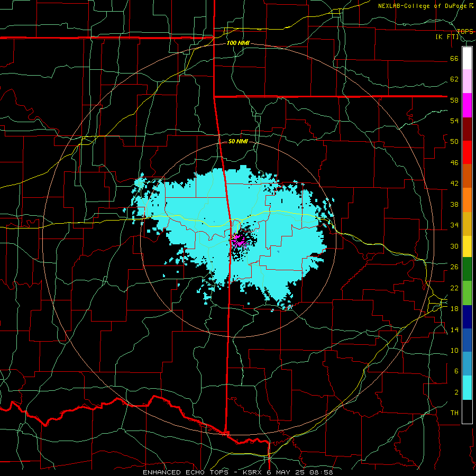This screenshot has width=476, height=476.
Task: Click the cyan legend swatch
Action: pyautogui.click(x=467, y=388)
